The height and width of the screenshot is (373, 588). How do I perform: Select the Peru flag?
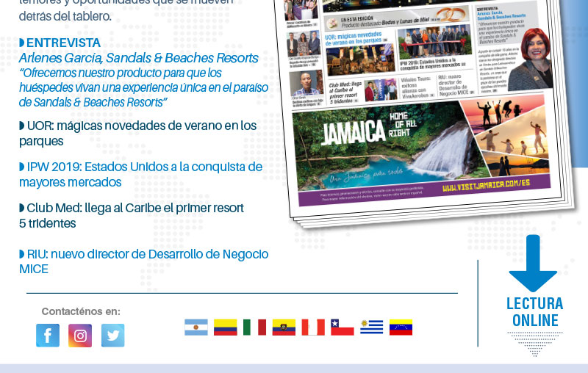313,327
